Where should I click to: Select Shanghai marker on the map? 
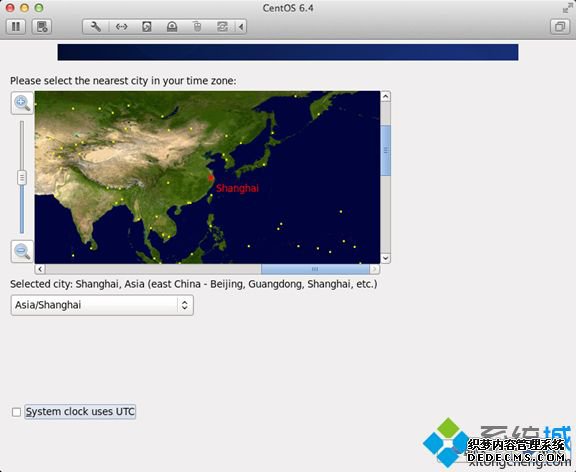(x=211, y=179)
